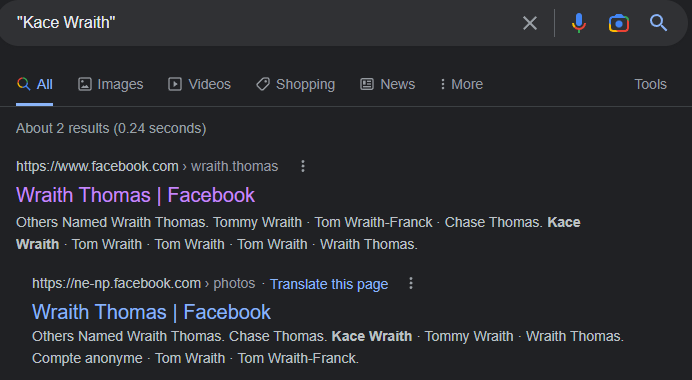Viewport: 692px width, 380px height.
Task: Open options menu for ne-np.facebook.com result
Action: tap(411, 283)
